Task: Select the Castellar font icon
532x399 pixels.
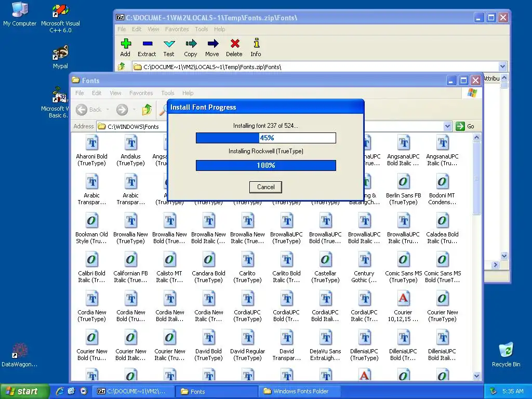Action: click(x=325, y=260)
